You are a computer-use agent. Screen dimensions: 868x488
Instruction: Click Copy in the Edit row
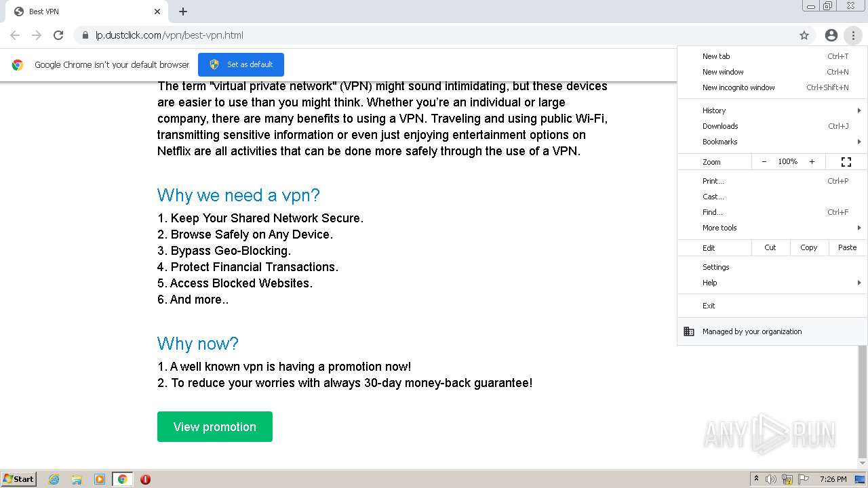pyautogui.click(x=809, y=247)
